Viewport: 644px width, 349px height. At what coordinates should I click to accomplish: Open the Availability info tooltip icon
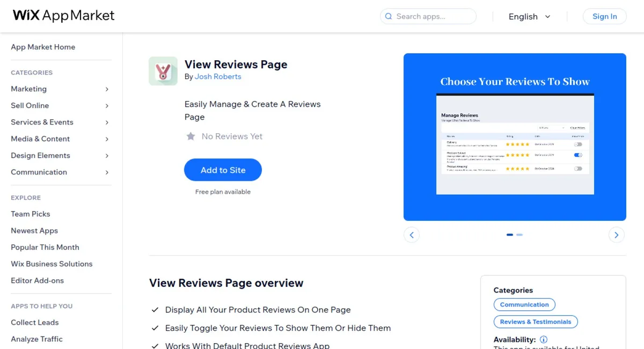pos(544,339)
